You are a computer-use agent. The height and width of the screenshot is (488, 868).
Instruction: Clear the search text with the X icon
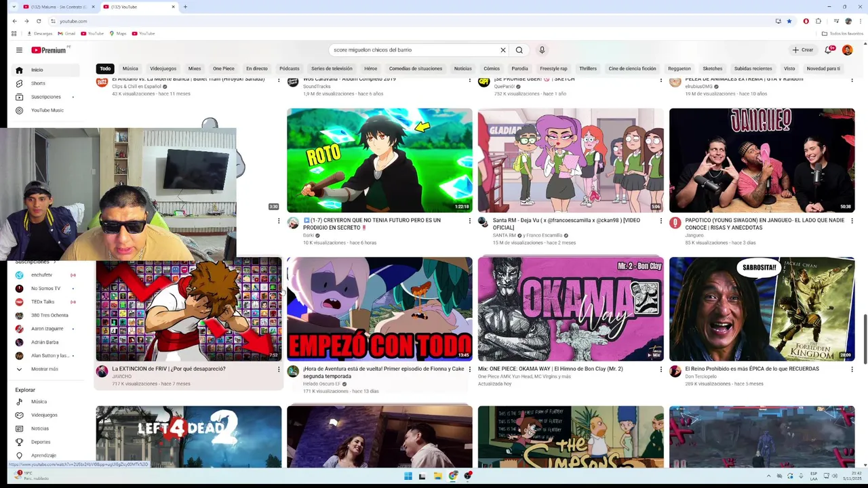[503, 50]
